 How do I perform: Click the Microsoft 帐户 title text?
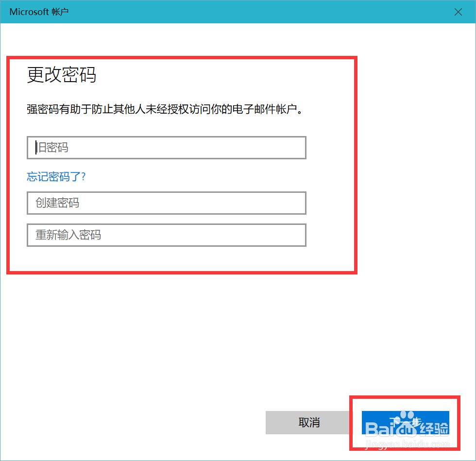click(x=39, y=12)
